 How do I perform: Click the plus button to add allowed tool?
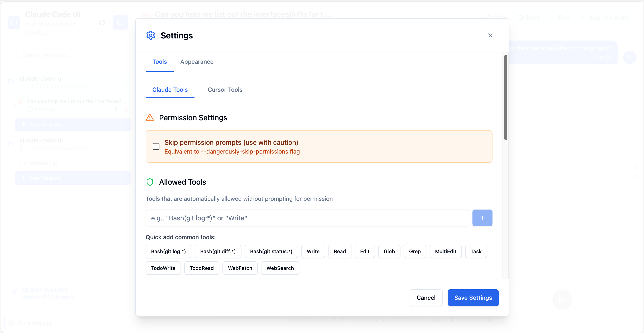click(482, 218)
